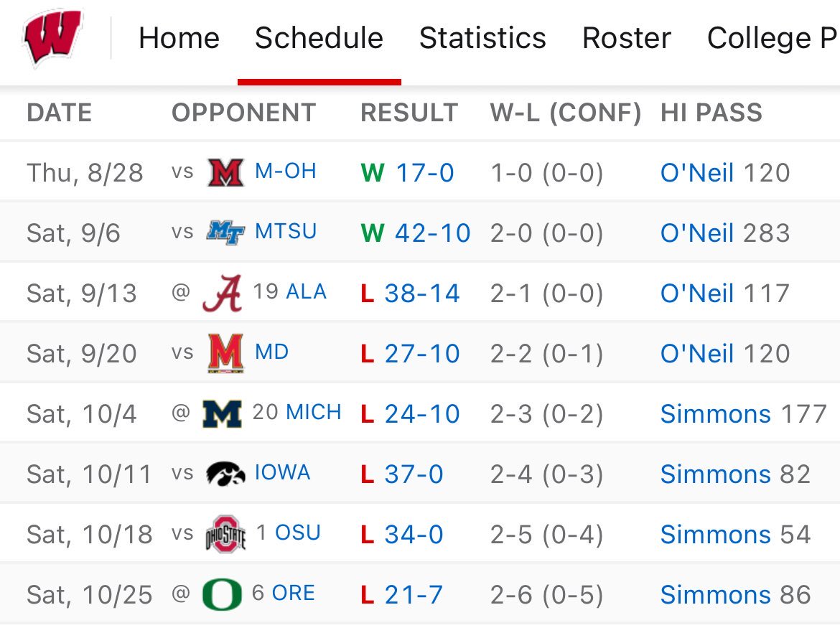This screenshot has width=840, height=633.
Task: Open the Roster tab
Action: tap(626, 38)
